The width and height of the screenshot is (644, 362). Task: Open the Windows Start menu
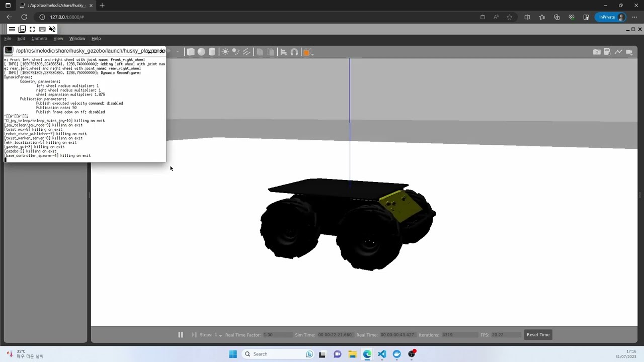(233, 354)
